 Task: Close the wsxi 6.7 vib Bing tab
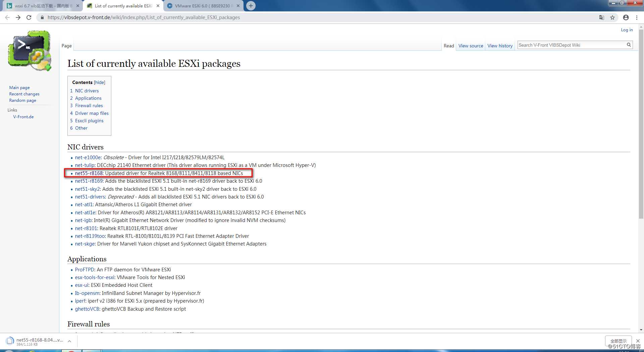pyautogui.click(x=78, y=6)
